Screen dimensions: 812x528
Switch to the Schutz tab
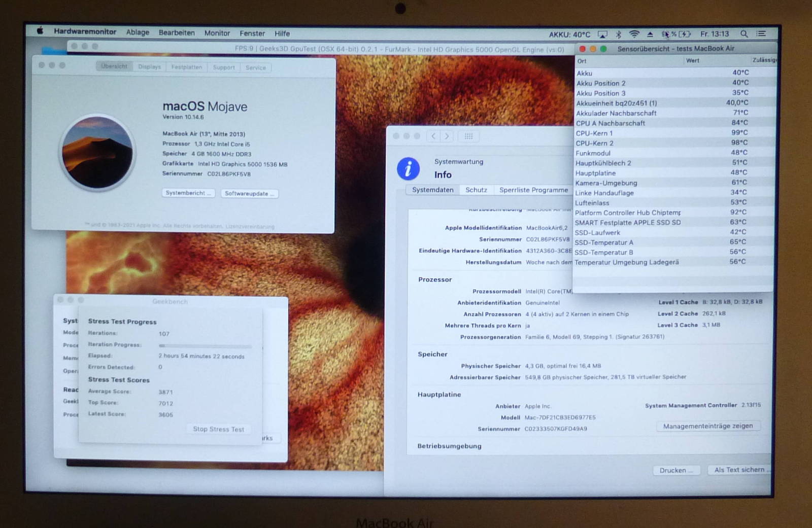pos(476,190)
